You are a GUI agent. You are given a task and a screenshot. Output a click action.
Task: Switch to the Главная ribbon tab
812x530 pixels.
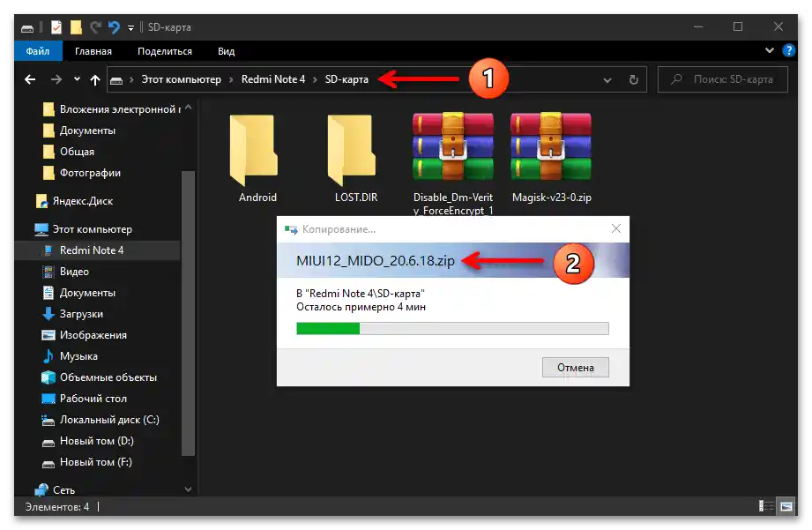pos(93,51)
